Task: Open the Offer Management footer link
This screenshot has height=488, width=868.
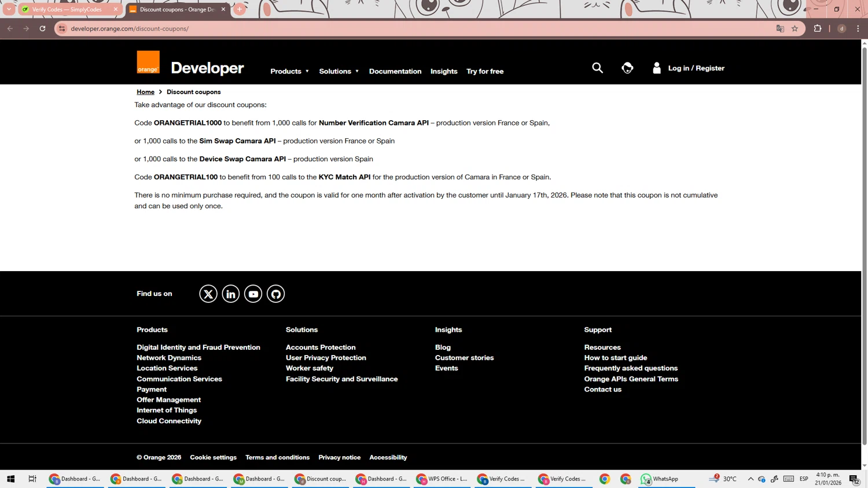Action: (169, 400)
